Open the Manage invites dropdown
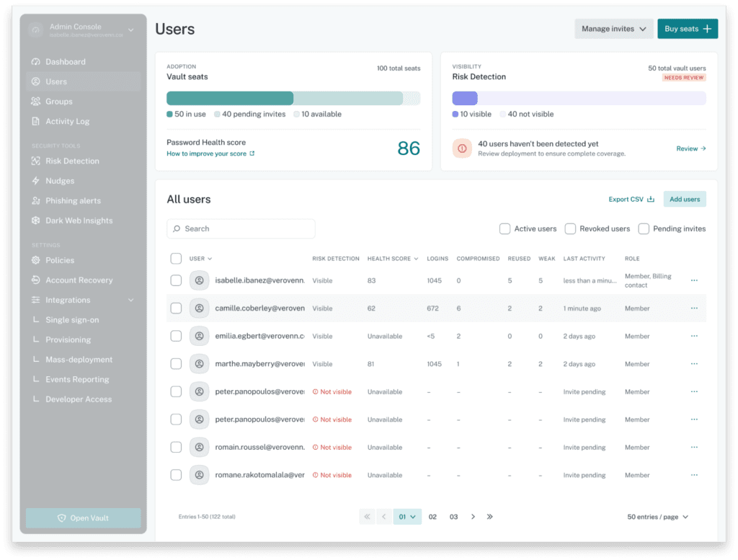Screen dimensions: 738x560 (613, 28)
